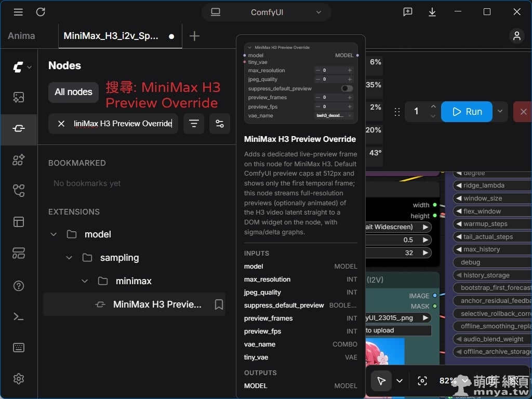Image resolution: width=532 pixels, height=399 pixels.
Task: Open the user account profile icon
Action: [517, 36]
